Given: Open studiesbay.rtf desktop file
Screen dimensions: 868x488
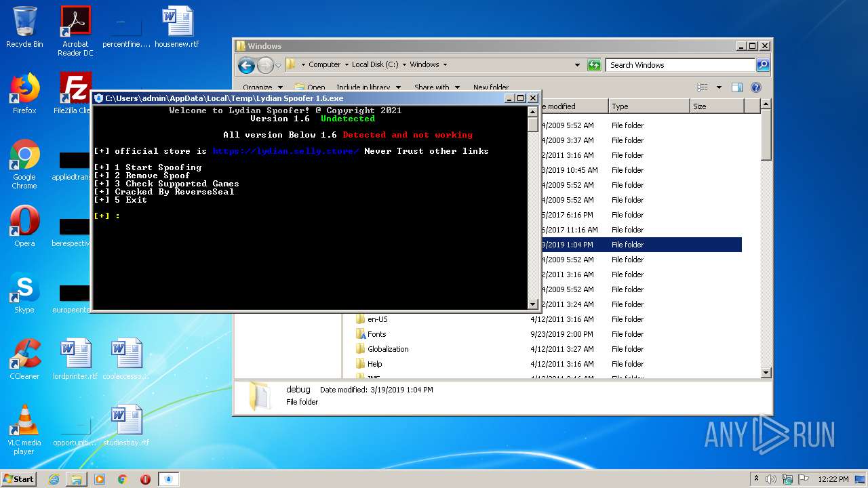Looking at the screenshot, I should click(x=126, y=426).
